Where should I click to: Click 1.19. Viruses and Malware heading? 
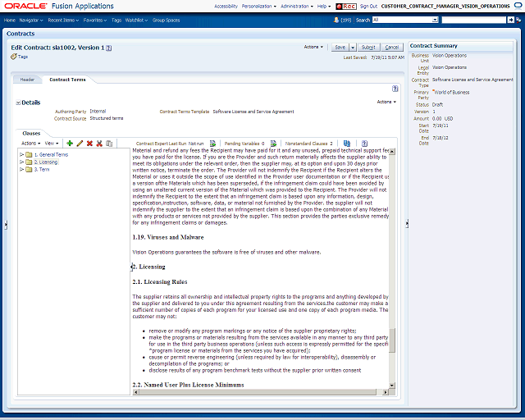click(x=168, y=237)
